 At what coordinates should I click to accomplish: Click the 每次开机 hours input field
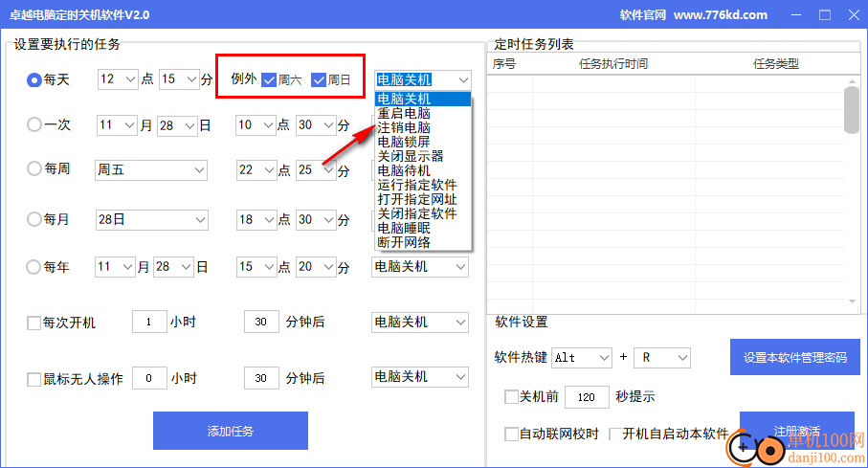pos(149,322)
